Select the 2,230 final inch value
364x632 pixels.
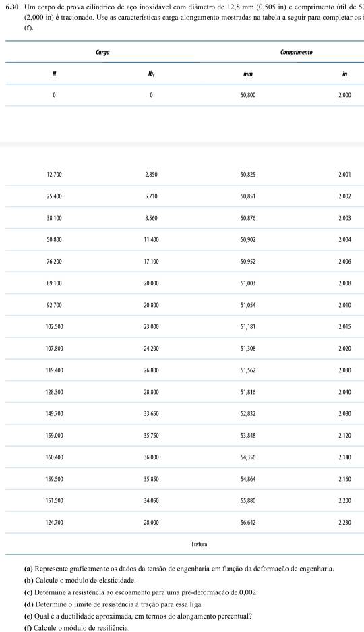344,523
